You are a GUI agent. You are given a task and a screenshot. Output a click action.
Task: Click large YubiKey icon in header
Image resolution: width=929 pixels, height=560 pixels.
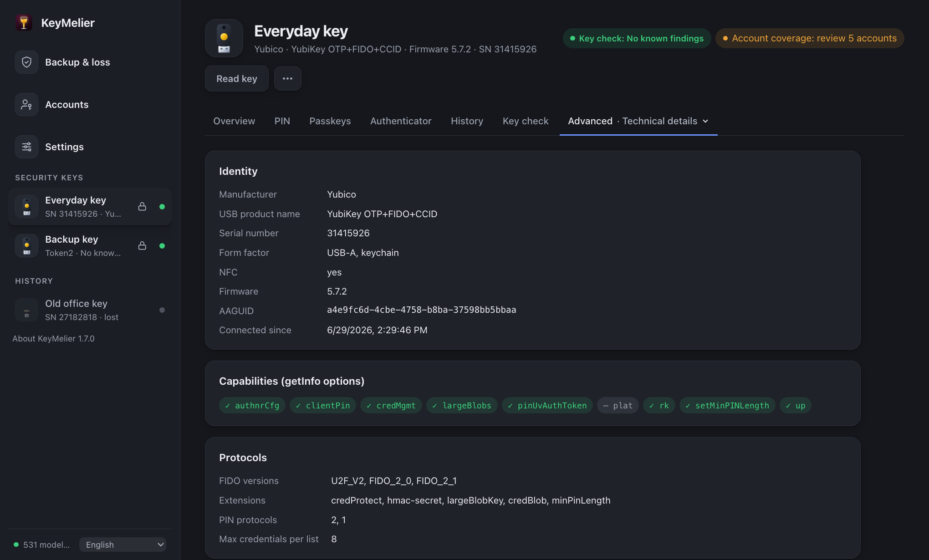coord(224,38)
